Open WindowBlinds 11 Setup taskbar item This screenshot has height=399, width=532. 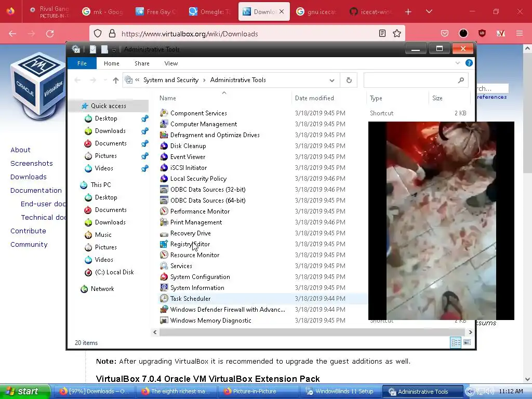click(340, 391)
